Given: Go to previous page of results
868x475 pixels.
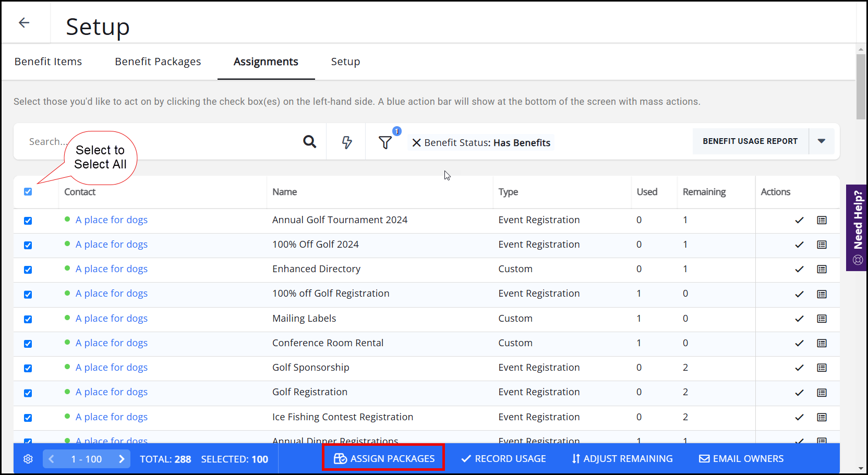Looking at the screenshot, I should tap(51, 459).
